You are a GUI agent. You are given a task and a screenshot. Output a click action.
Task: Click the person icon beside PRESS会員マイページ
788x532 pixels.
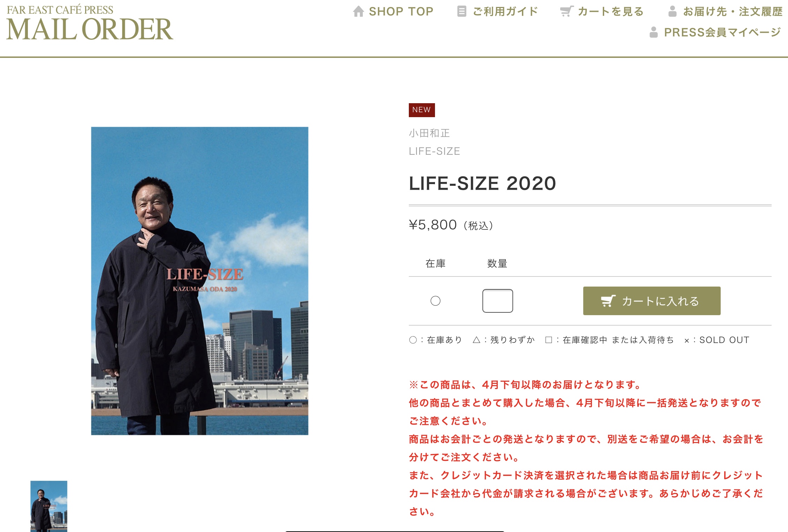click(654, 32)
